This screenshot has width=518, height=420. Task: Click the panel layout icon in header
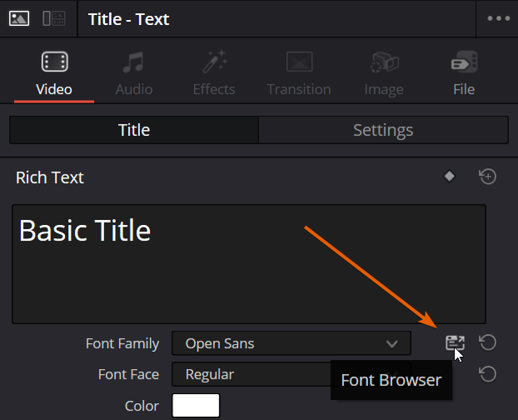(53, 19)
